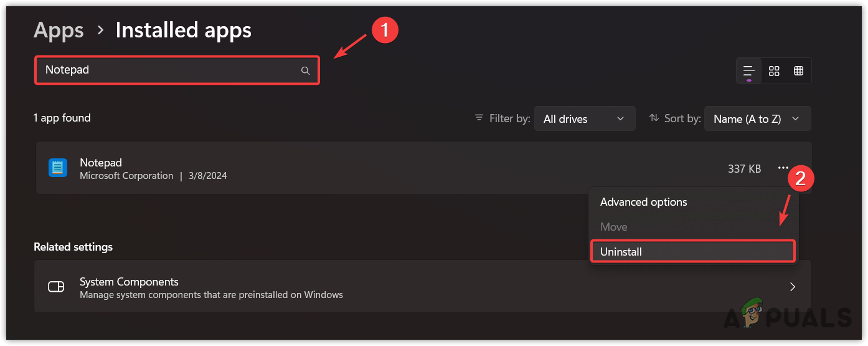The height and width of the screenshot is (346, 868).
Task: Click the Move menu entry
Action: click(x=614, y=227)
